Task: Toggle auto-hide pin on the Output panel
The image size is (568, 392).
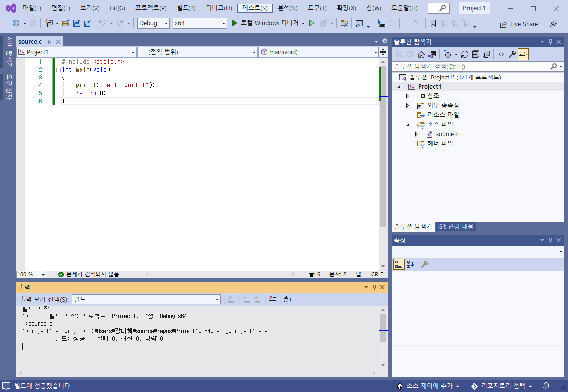Action: 374,287
